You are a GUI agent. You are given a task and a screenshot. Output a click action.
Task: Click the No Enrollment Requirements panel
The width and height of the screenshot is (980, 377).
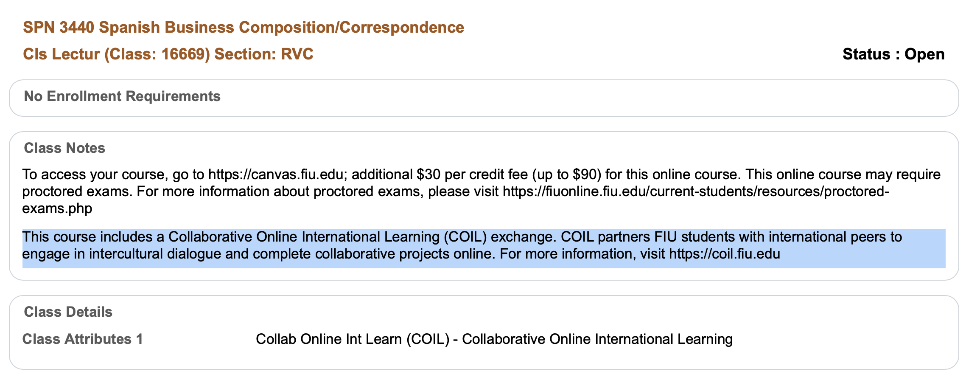[484, 98]
